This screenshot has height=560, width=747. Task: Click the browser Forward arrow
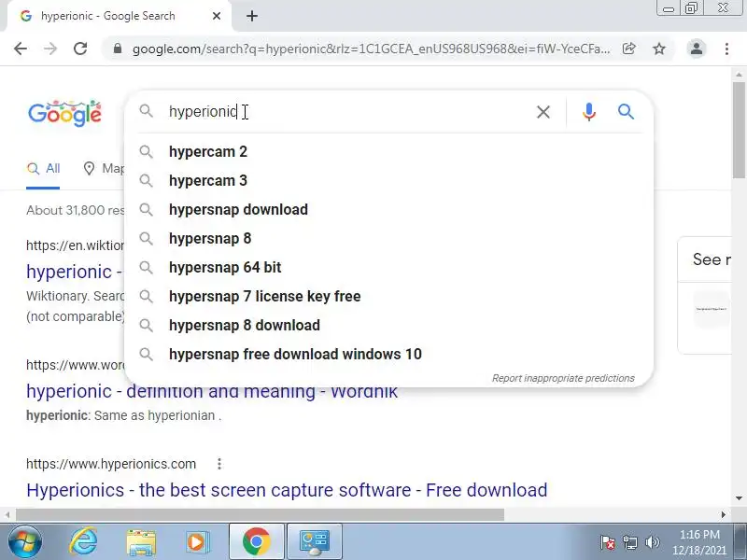(50, 49)
